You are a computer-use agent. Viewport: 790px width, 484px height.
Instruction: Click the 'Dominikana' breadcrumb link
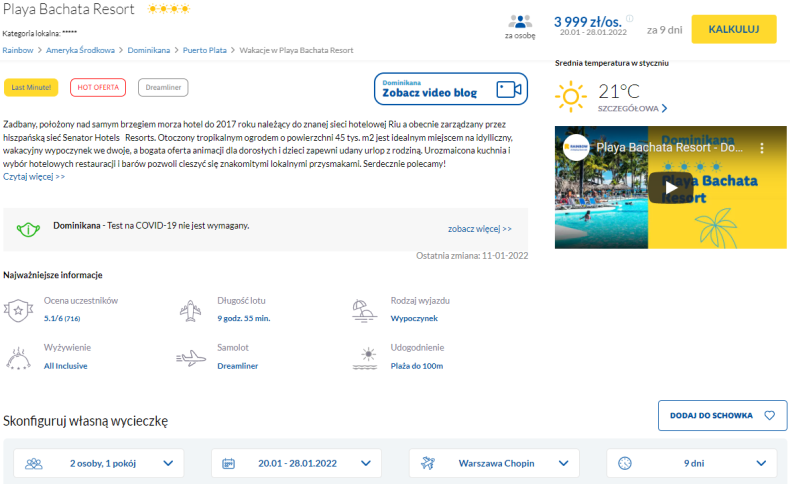pyautogui.click(x=148, y=49)
